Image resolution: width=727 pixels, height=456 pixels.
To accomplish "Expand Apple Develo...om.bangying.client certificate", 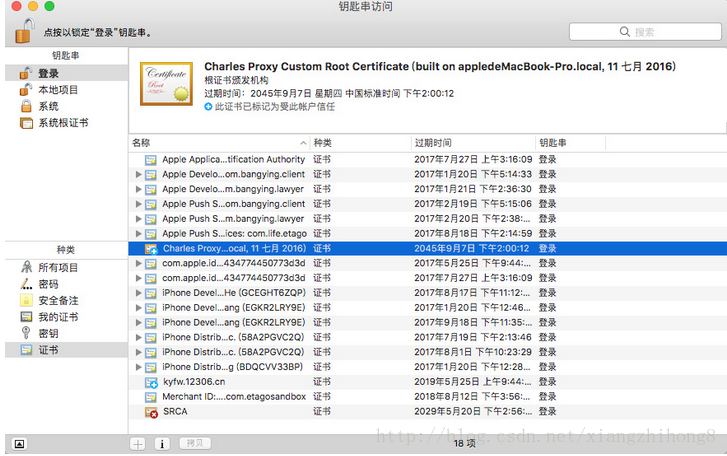I will 138,174.
